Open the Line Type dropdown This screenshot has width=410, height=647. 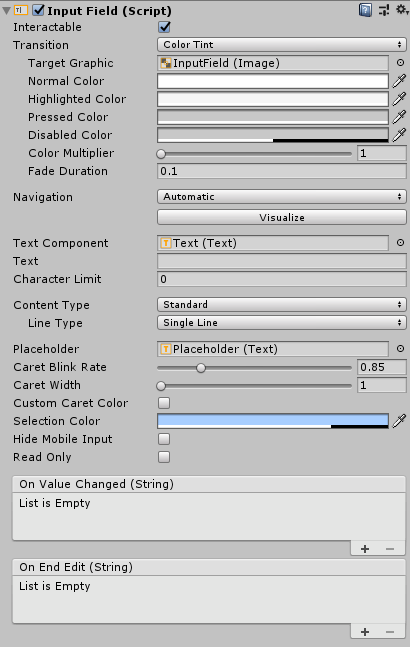point(282,323)
